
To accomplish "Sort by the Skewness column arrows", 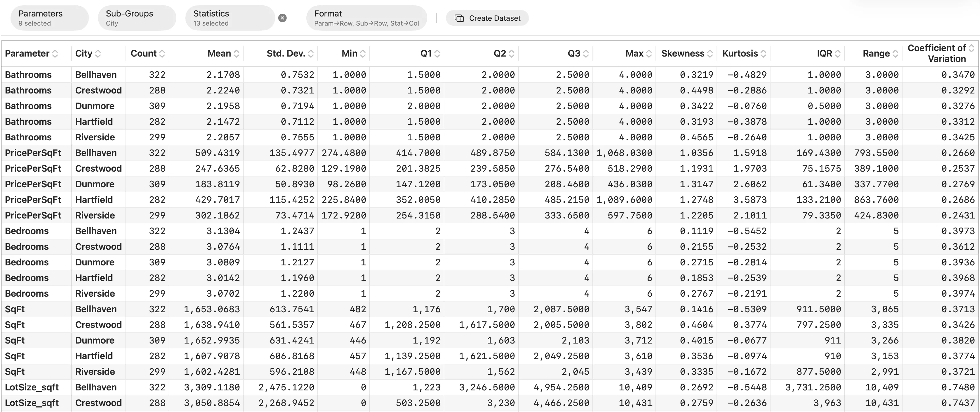I will tap(710, 54).
